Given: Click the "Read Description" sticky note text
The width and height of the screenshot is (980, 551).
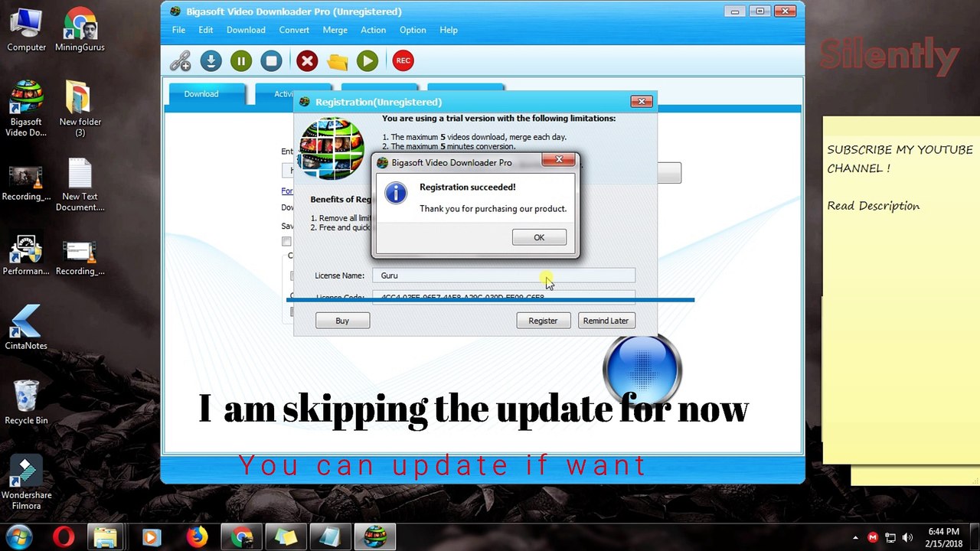Looking at the screenshot, I should click(874, 206).
